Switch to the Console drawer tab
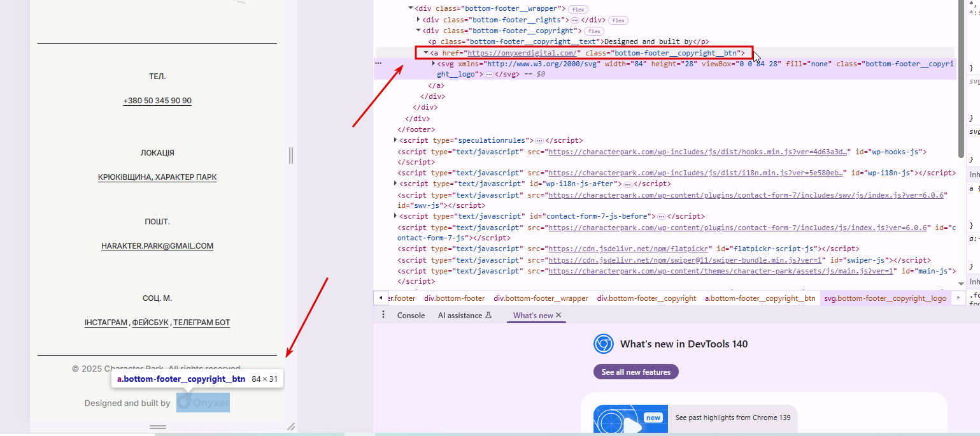 [x=411, y=316]
